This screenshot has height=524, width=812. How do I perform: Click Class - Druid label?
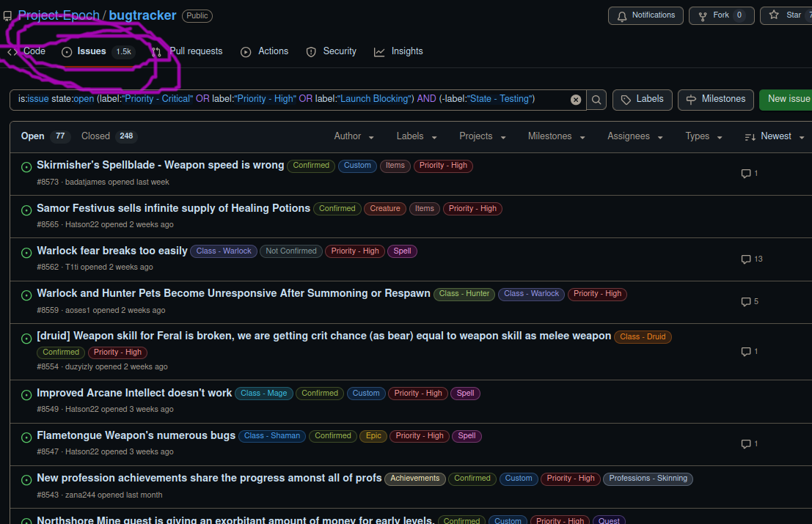[643, 336]
